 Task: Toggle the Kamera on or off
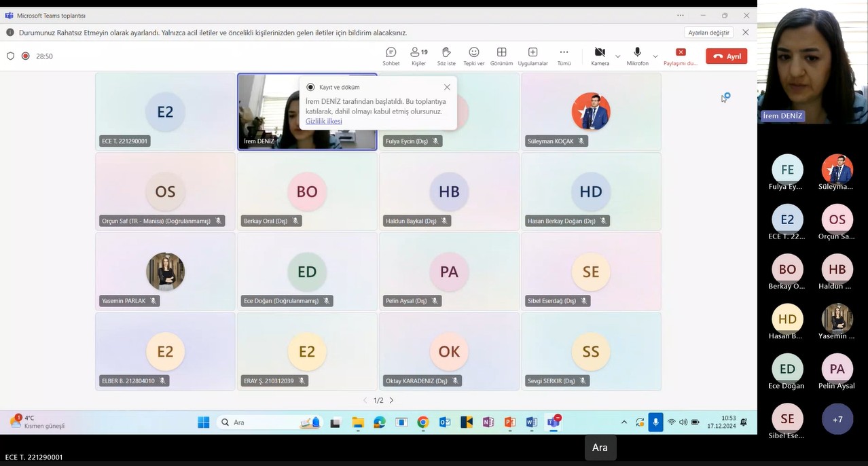pyautogui.click(x=600, y=56)
